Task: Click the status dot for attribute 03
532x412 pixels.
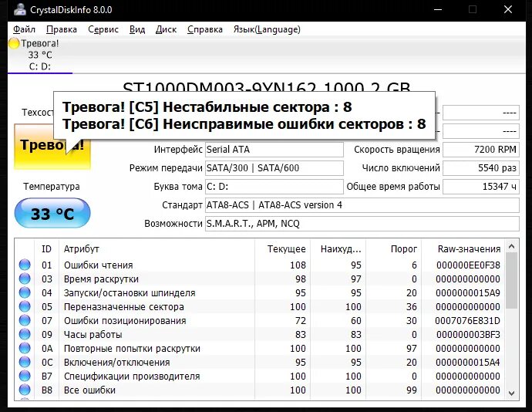Action: pos(25,279)
